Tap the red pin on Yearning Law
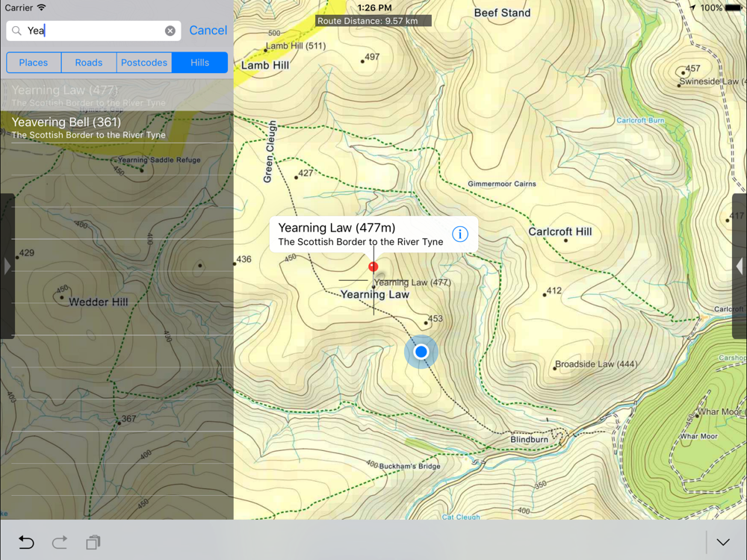Viewport: 747px width, 560px height. point(373,267)
